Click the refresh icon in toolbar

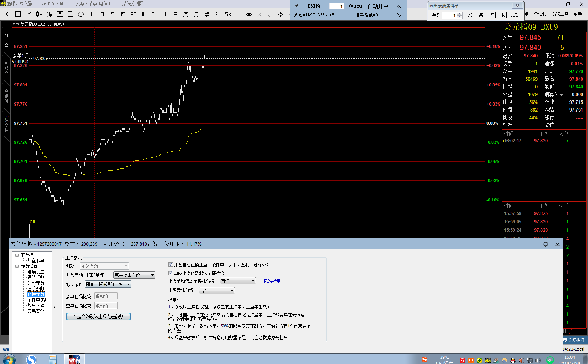point(81,14)
